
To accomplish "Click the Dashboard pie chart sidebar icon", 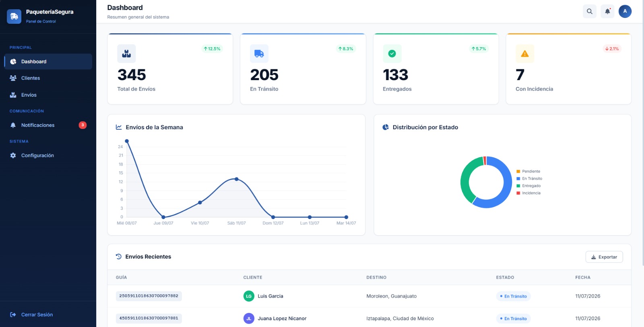I will click(13, 62).
